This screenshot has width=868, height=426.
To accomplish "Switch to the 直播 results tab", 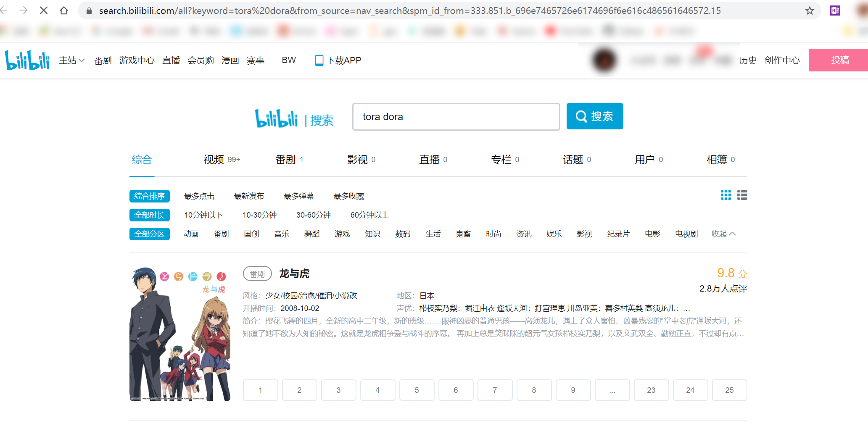I will 433,160.
